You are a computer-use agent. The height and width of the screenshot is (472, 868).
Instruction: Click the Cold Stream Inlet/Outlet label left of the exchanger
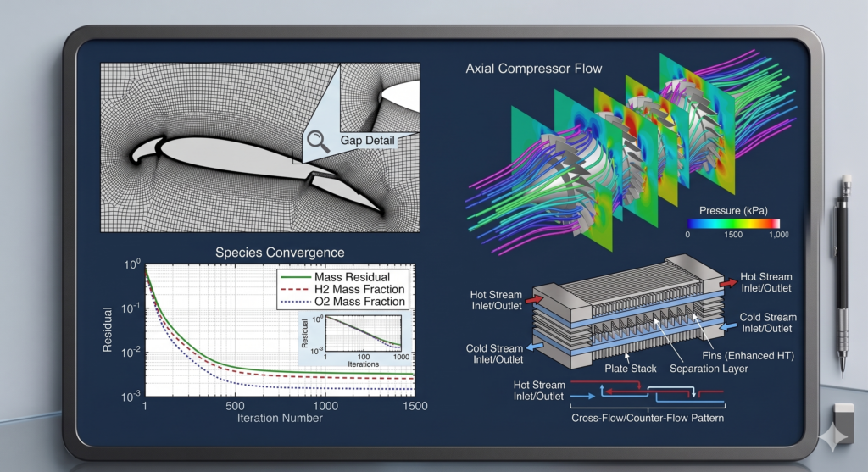pyautogui.click(x=495, y=353)
